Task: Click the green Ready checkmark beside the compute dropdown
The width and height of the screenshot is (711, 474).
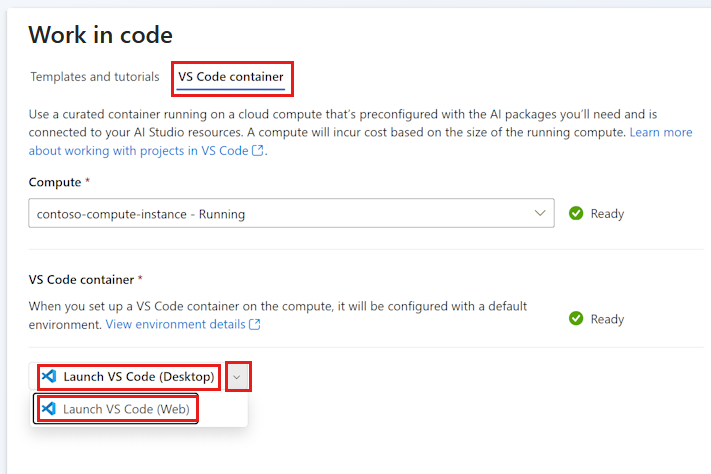Action: click(576, 213)
